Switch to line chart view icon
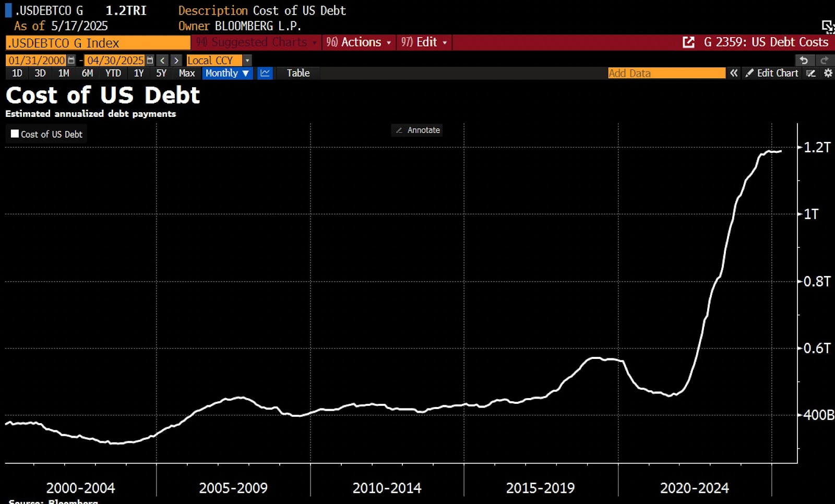Screen dimensions: 835x504 point(265,73)
